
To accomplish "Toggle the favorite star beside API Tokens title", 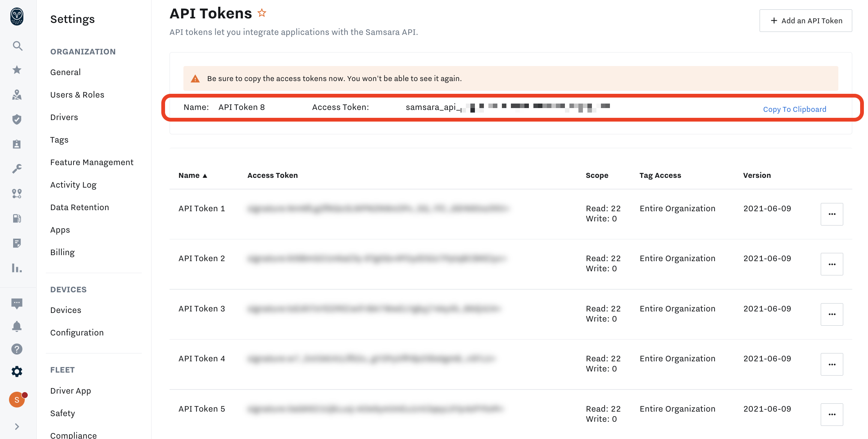I will point(261,12).
